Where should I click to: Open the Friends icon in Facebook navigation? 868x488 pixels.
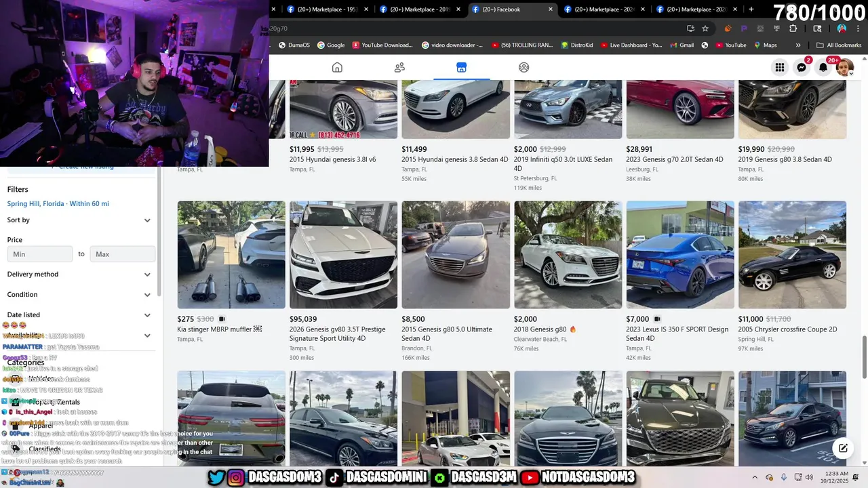[399, 67]
